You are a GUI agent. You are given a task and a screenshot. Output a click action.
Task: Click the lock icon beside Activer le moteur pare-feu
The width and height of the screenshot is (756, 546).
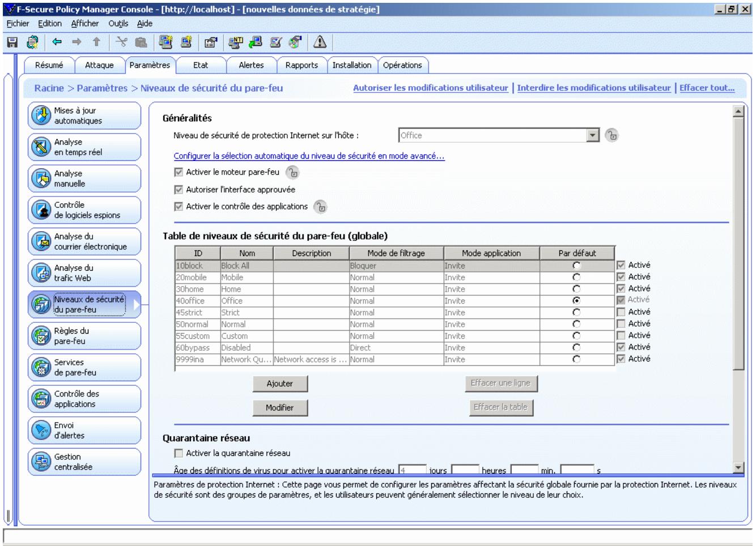coord(292,172)
